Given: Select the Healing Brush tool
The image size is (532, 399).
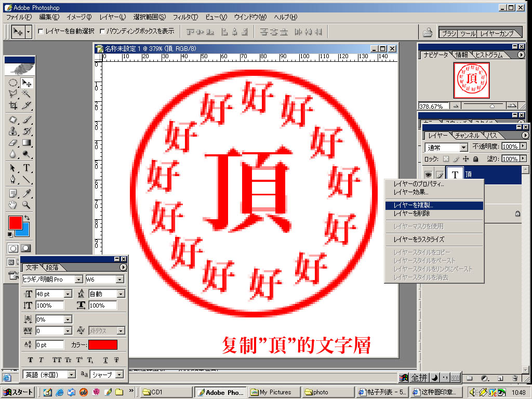Looking at the screenshot, I should [13, 120].
